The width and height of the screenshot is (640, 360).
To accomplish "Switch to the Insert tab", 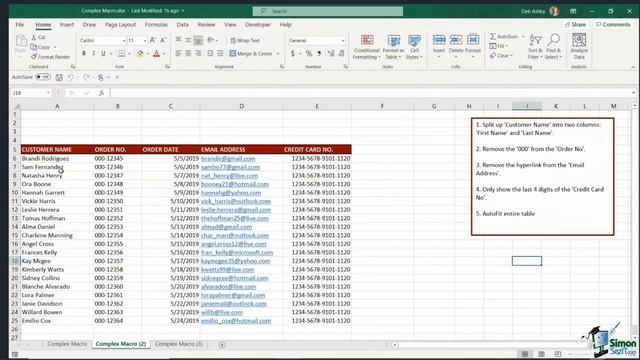I will click(x=67, y=24).
